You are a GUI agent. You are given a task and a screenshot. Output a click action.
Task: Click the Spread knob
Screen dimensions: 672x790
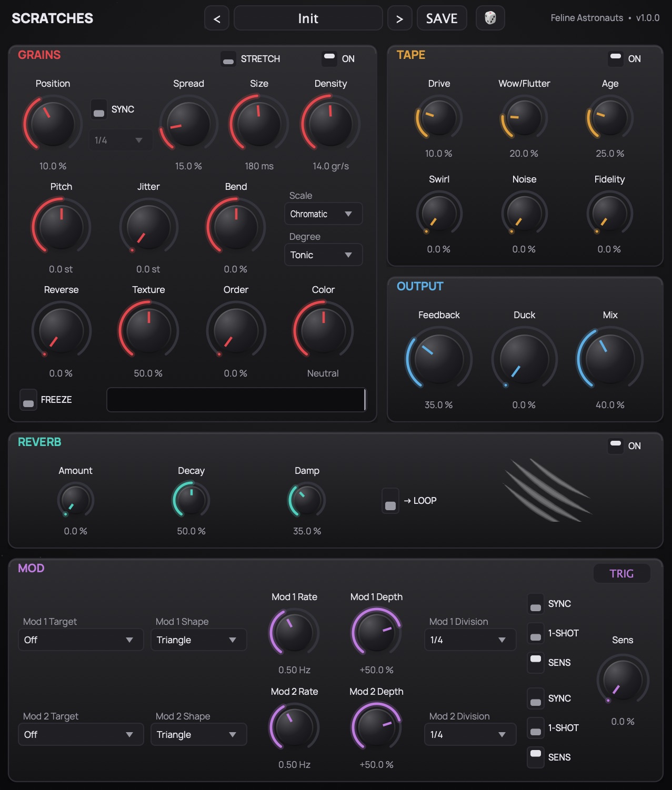188,124
